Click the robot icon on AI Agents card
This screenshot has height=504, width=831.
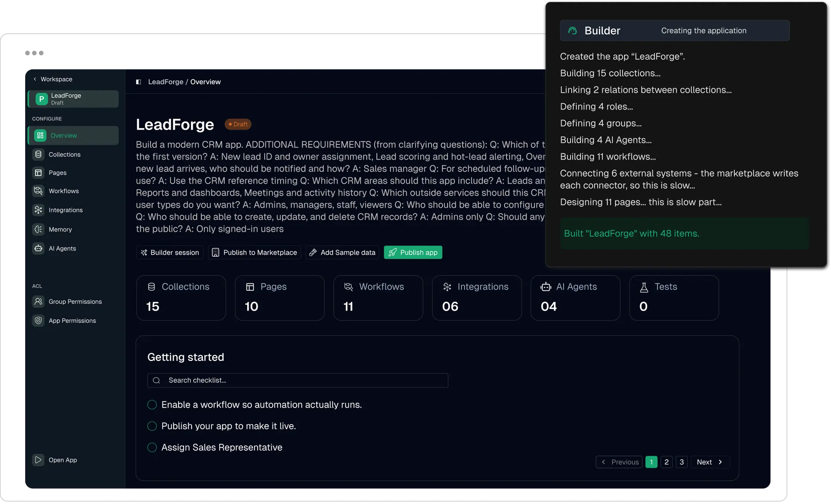coord(546,287)
